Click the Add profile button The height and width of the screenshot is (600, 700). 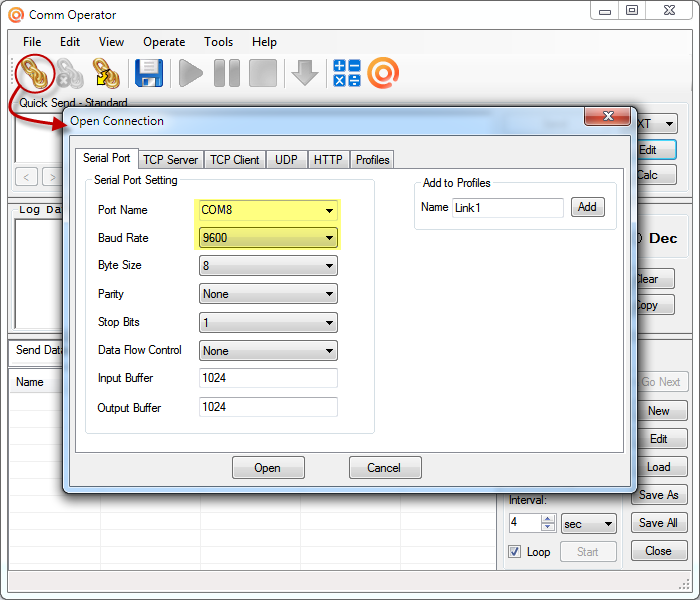(588, 207)
